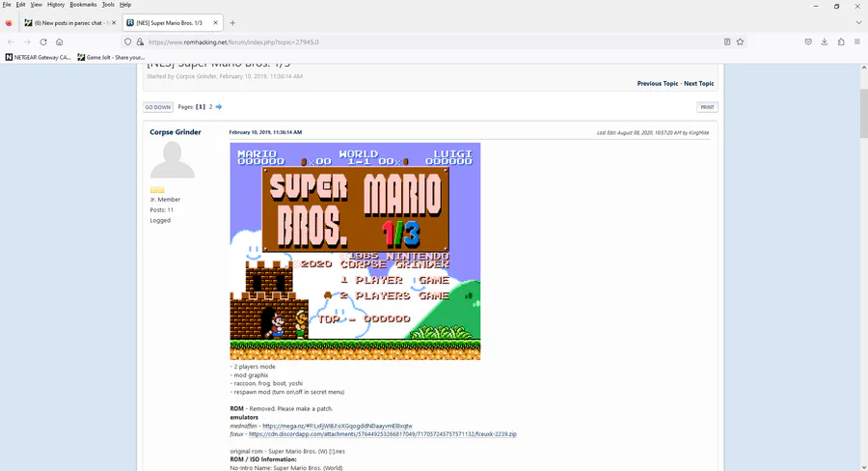This screenshot has width=868, height=471.
Task: Expand the list all tabs dropdown
Action: [858, 23]
